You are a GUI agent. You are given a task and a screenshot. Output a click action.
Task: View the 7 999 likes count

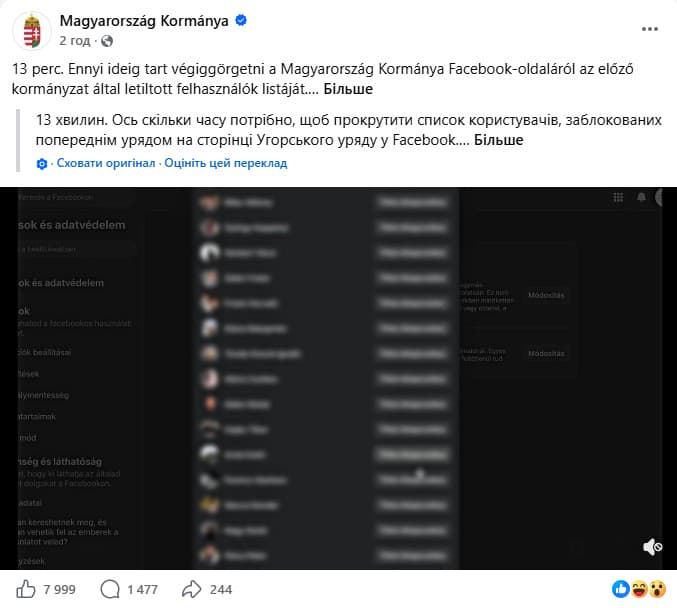click(x=59, y=589)
